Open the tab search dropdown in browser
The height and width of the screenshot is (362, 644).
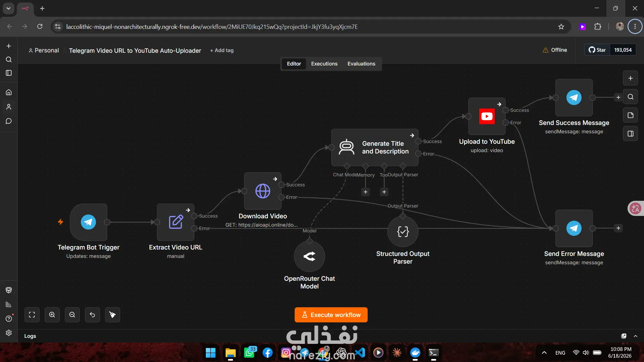click(8, 8)
